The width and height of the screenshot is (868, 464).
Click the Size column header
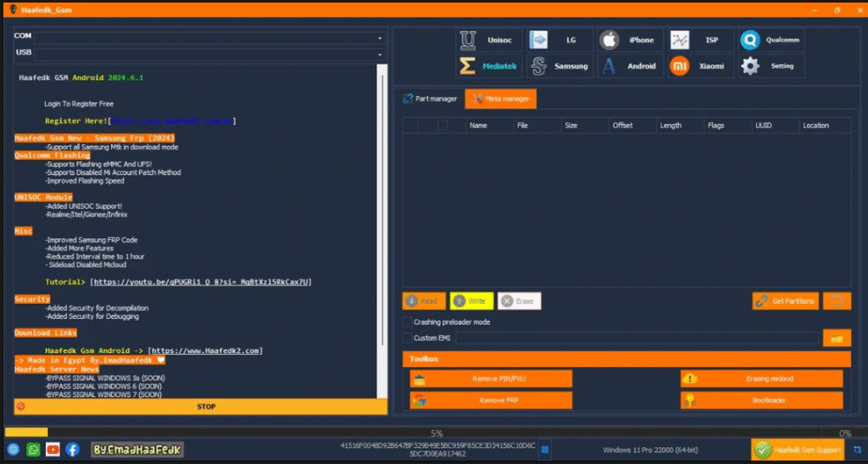pos(585,126)
